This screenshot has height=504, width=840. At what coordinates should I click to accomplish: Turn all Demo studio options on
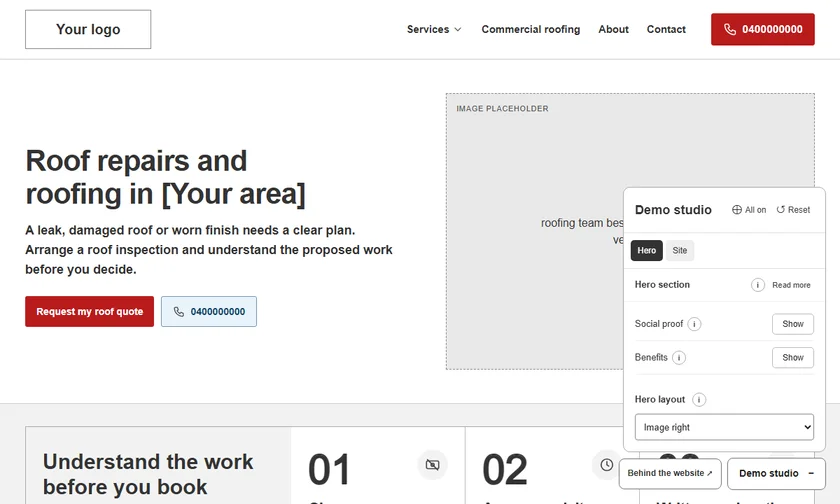point(749,210)
